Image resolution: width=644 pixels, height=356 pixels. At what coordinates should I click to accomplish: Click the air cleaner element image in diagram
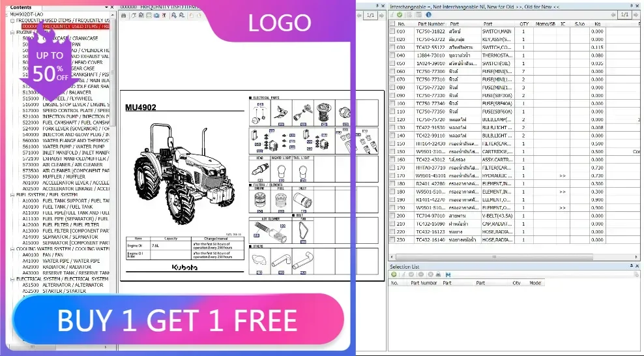click(x=271, y=232)
